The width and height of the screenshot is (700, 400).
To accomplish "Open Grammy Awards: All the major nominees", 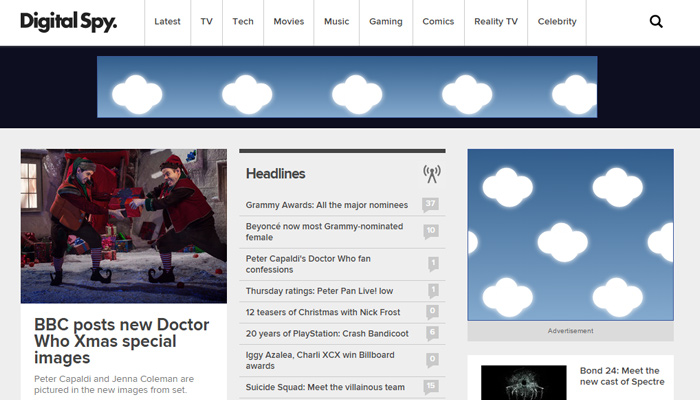I will [327, 205].
